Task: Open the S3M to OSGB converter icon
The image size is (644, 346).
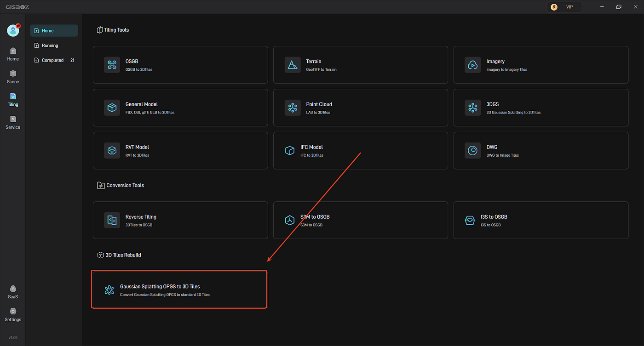Action: click(290, 220)
